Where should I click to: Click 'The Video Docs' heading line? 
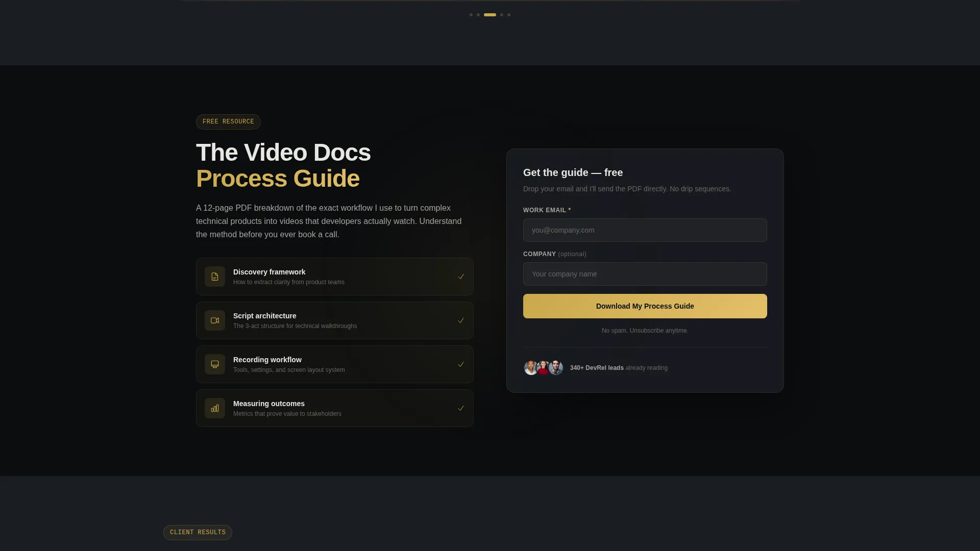tap(283, 153)
